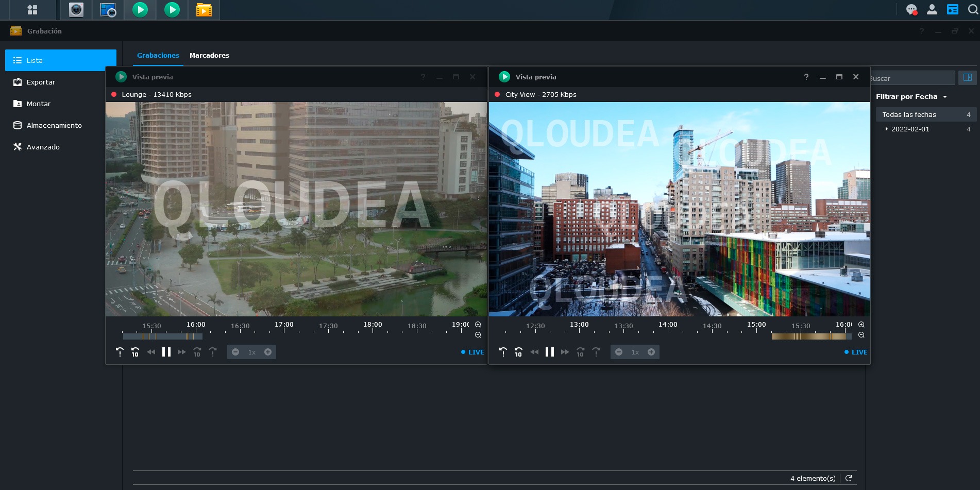Open the Recording app in taskbar
This screenshot has width=980, height=490.
click(204, 10)
